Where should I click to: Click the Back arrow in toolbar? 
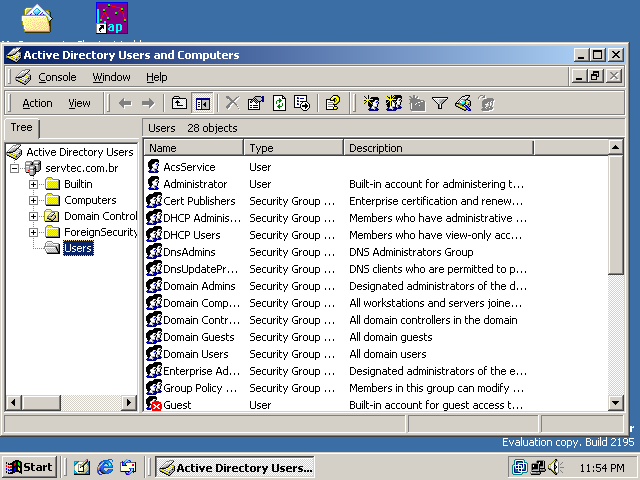[x=125, y=103]
